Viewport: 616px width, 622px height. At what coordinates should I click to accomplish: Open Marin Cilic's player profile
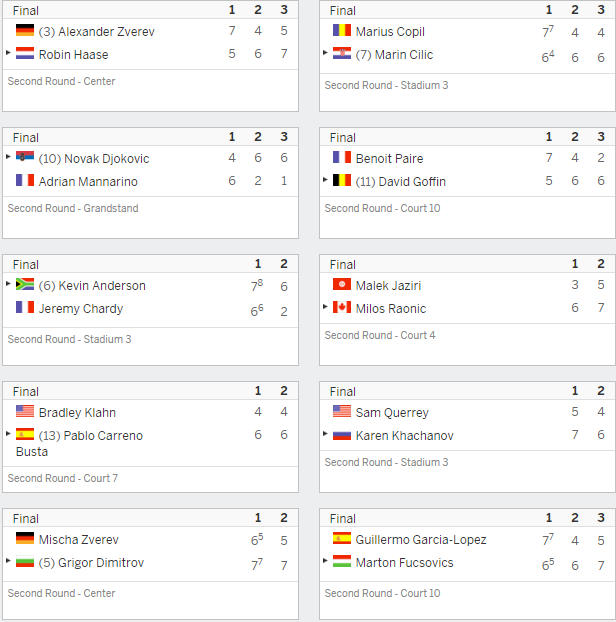tap(404, 54)
